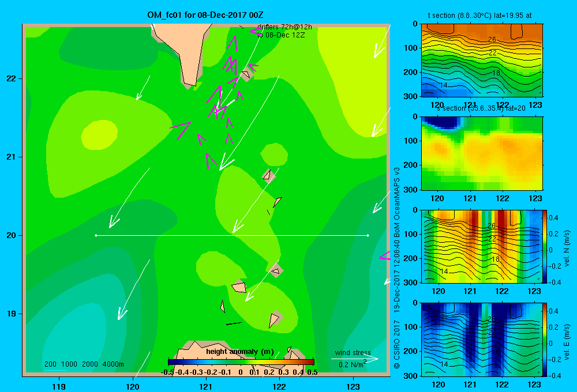Open the northward velocity section plot

[x=482, y=246]
